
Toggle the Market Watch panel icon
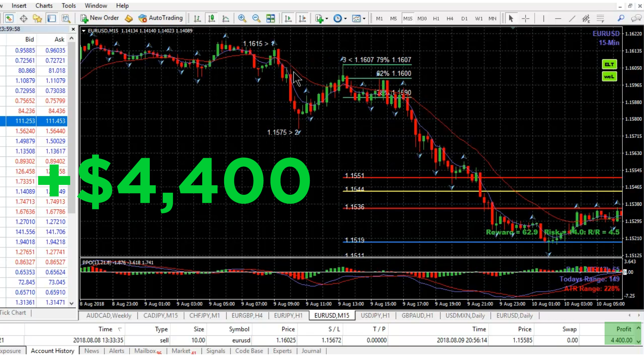(x=9, y=18)
